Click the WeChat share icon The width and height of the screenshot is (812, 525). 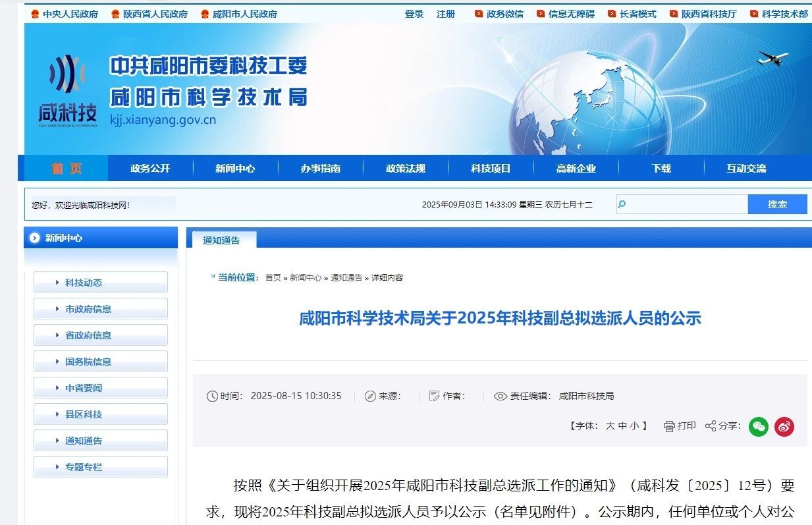[758, 427]
